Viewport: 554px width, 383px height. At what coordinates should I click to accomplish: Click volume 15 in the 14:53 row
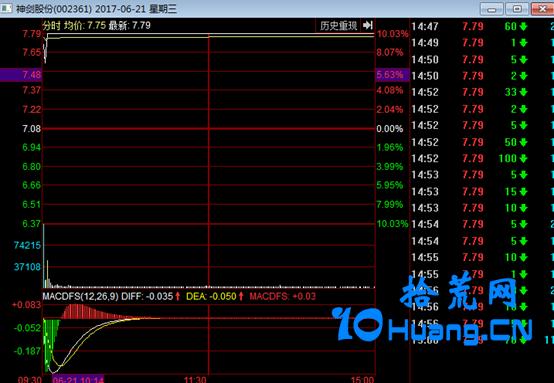[x=511, y=192]
